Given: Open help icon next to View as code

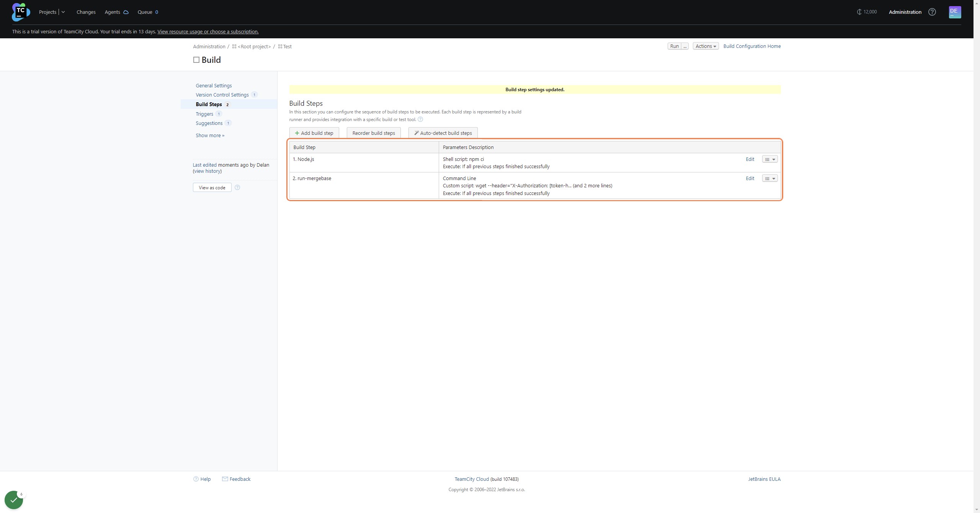Looking at the screenshot, I should pos(237,187).
